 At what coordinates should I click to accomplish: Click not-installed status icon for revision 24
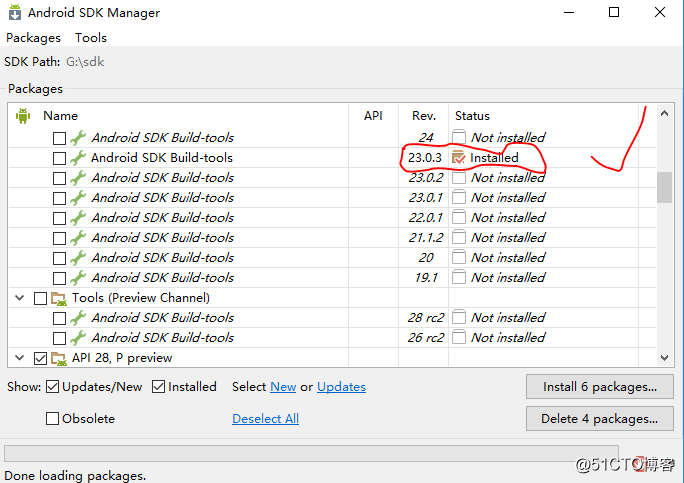[x=459, y=137]
